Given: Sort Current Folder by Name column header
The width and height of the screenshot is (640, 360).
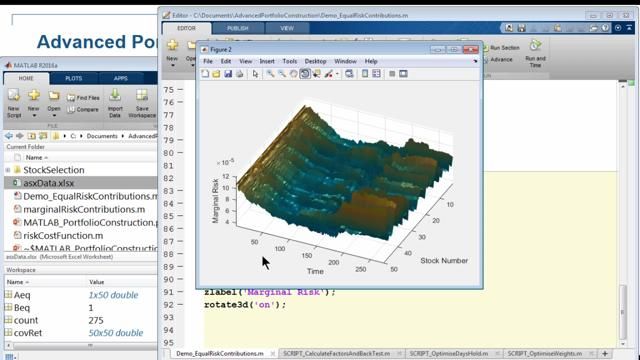Looking at the screenshot, I should [36, 158].
